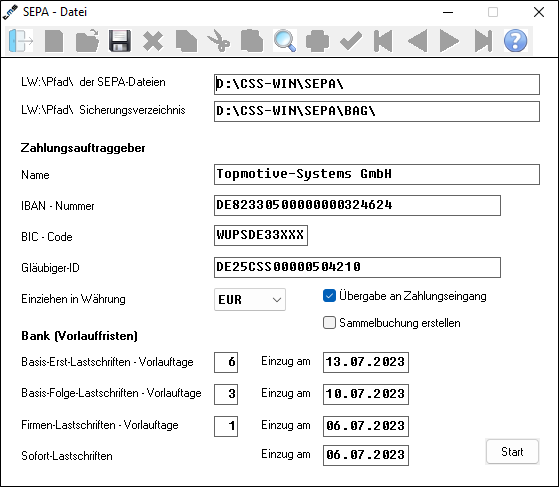
Task: Go to next record arrow icon
Action: click(449, 41)
